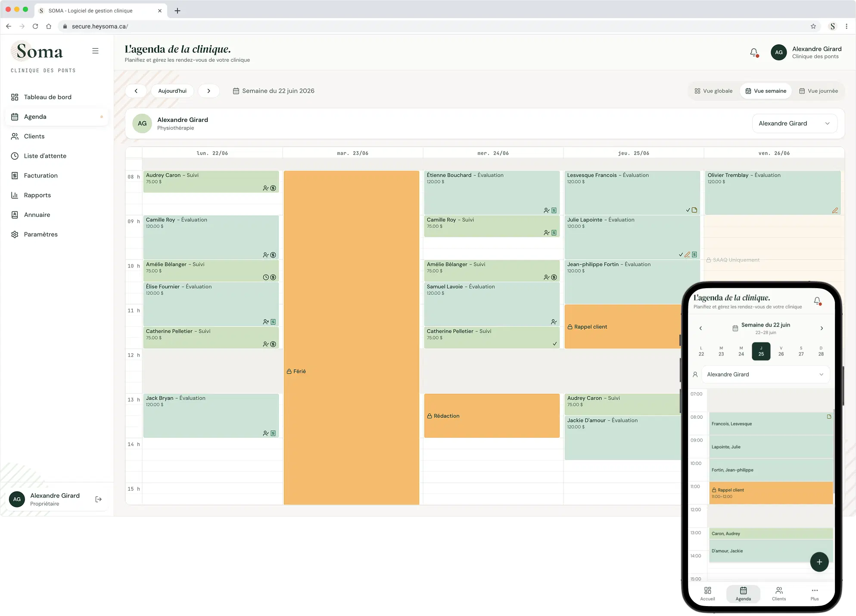Image resolution: width=856 pixels, height=616 pixels.
Task: Click the logout icon beside Alexandre Girard Propriétaire
Action: pos(99,499)
